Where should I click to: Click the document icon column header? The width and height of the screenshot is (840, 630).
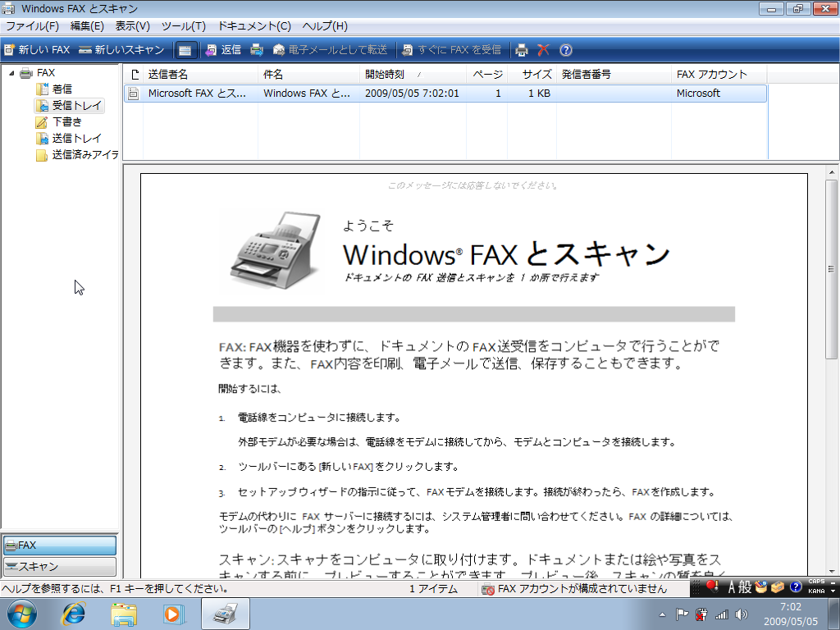click(x=134, y=75)
